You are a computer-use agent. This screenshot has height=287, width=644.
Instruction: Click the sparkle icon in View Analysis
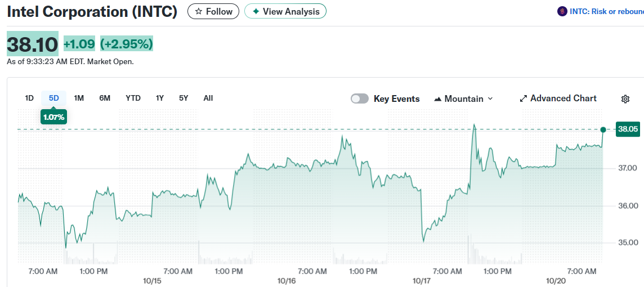(x=256, y=11)
